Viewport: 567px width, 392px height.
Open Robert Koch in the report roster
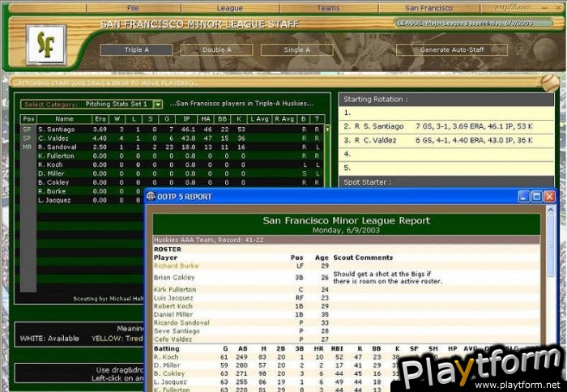pos(173,306)
